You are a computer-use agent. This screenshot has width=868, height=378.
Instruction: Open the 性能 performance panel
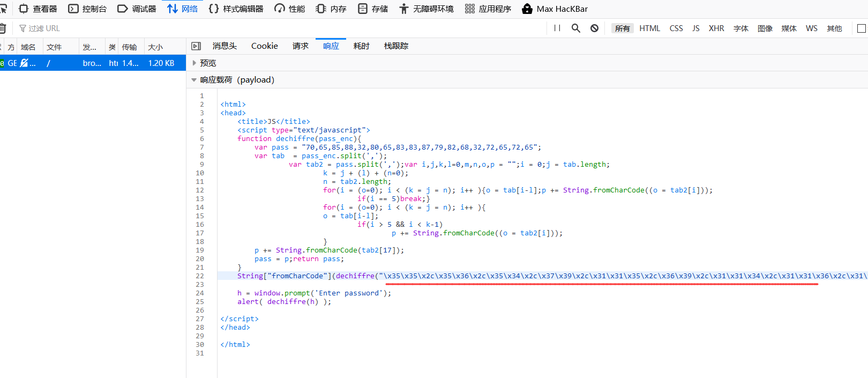click(289, 9)
